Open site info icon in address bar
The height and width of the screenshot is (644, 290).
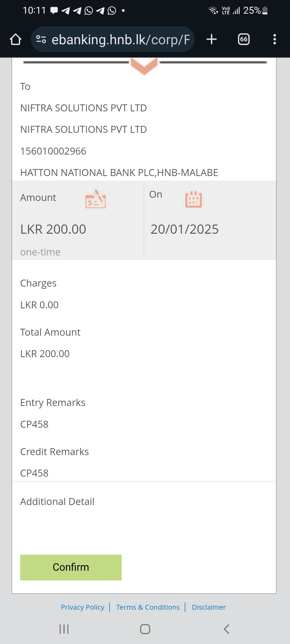[x=41, y=39]
